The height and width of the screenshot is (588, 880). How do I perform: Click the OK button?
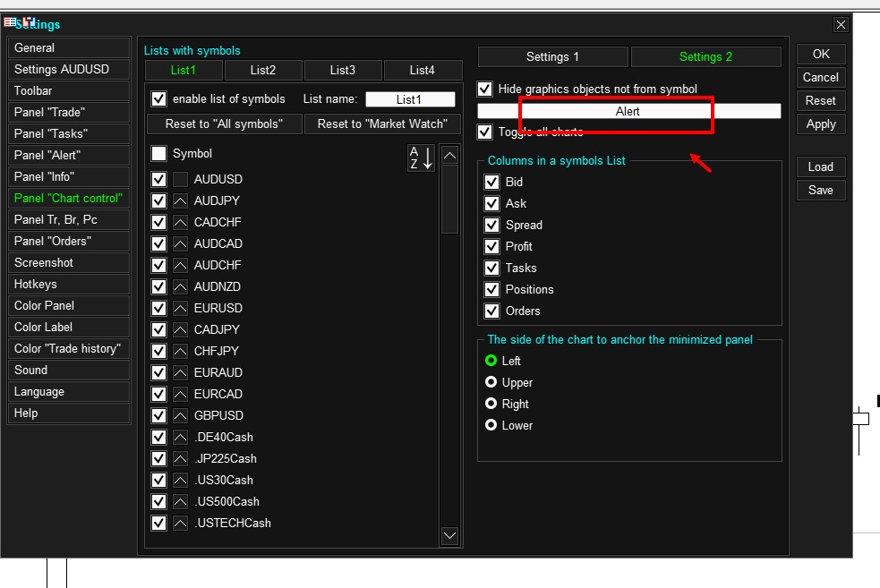[821, 55]
